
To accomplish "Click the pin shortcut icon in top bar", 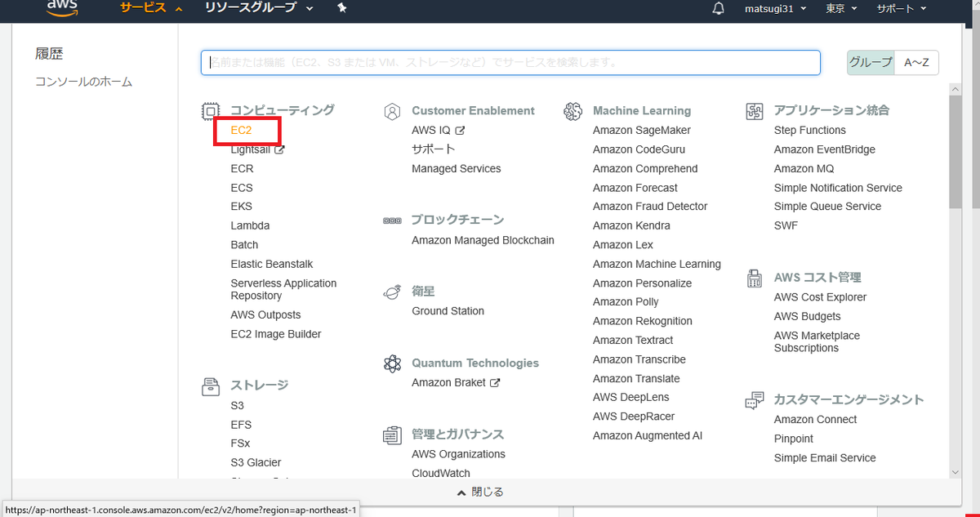I will click(341, 8).
